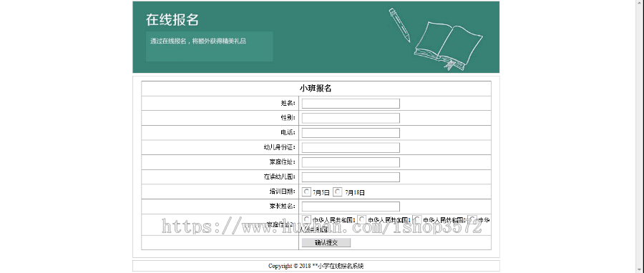This screenshot has width=644, height=273.
Task: Click the Copyright 2018 footer text
Action: 316,266
